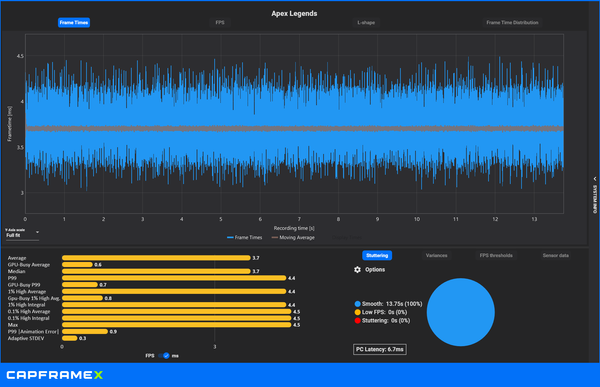
Task: Show the FPS thresholds tab
Action: click(496, 255)
